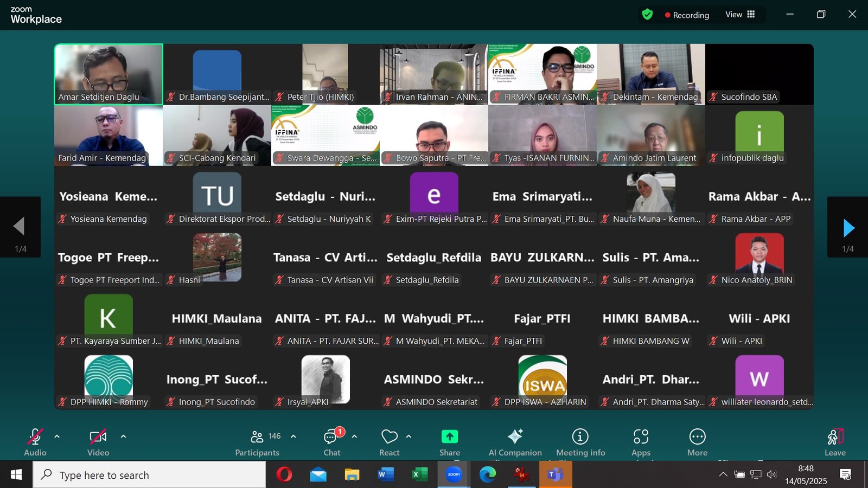
Task: Open File Explorer from taskbar
Action: 352,475
